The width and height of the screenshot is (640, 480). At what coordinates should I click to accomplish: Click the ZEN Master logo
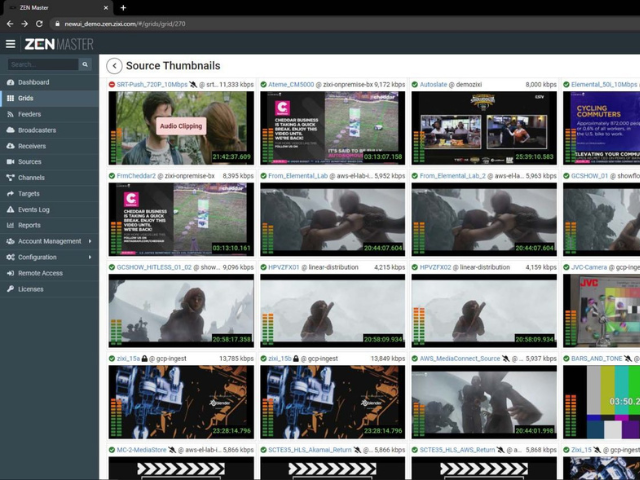(x=59, y=44)
